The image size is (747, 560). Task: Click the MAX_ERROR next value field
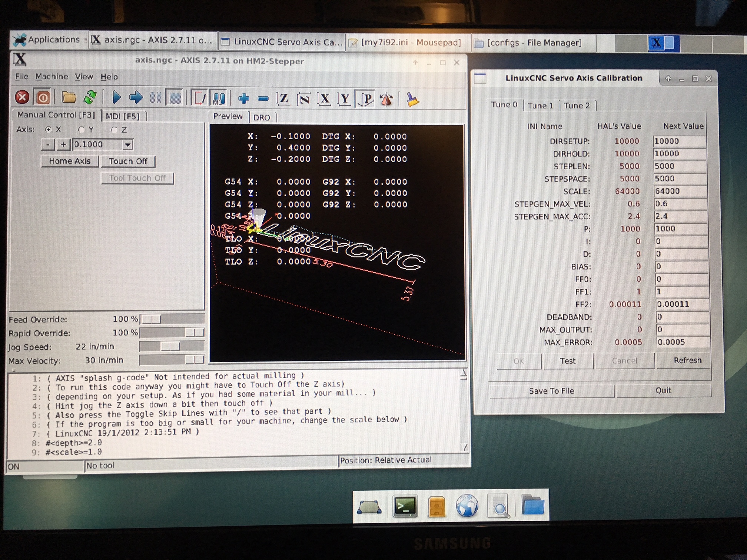point(683,342)
